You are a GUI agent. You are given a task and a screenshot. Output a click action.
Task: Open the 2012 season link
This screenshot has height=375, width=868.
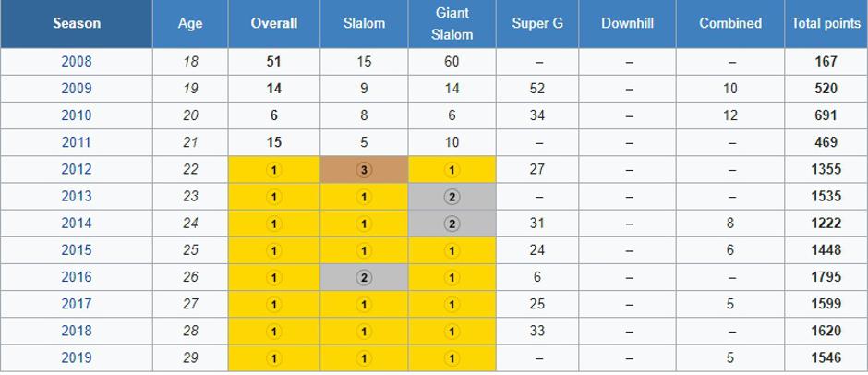76,170
